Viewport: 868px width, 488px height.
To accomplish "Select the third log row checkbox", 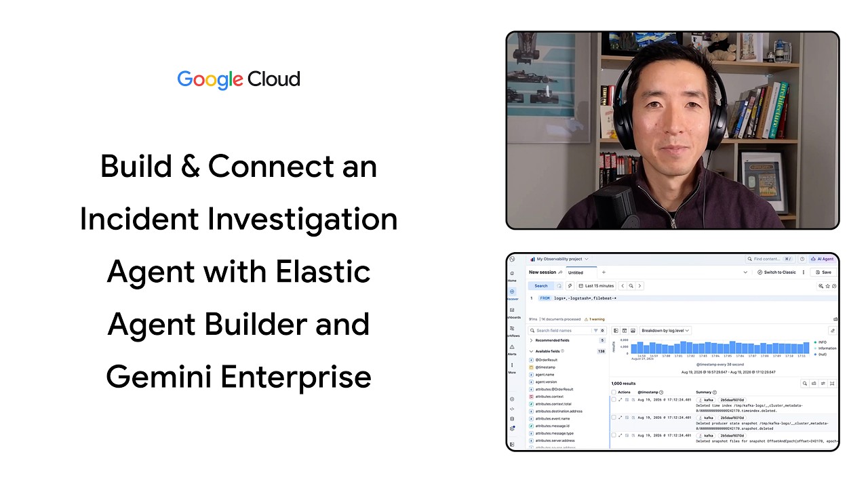I will click(x=614, y=435).
